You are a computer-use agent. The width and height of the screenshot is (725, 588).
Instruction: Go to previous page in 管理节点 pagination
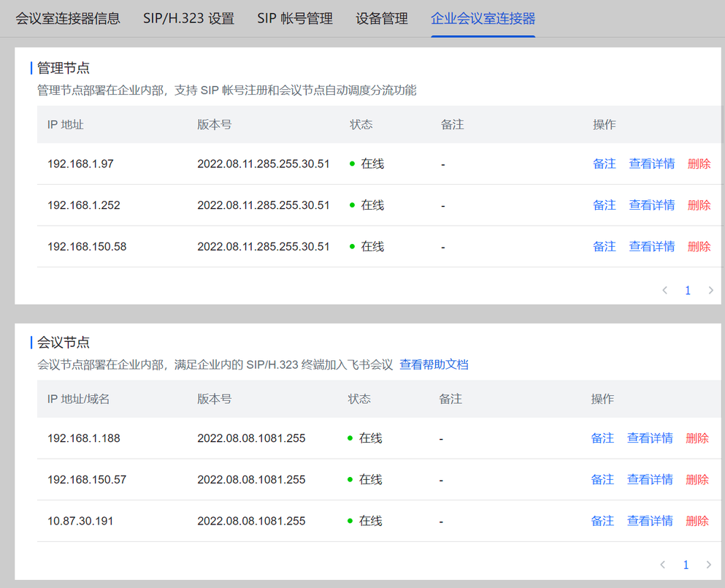(665, 291)
